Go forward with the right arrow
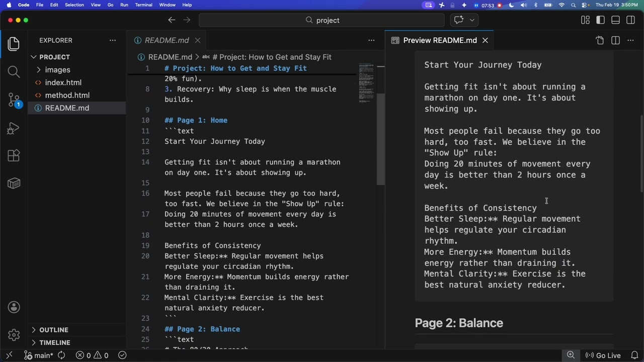Viewport: 644px width, 362px height. pos(187,20)
